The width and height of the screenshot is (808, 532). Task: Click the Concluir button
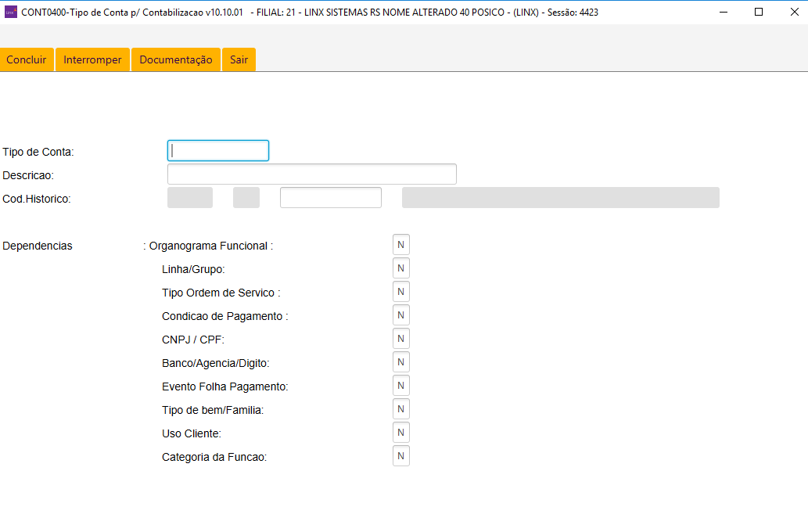[27, 59]
